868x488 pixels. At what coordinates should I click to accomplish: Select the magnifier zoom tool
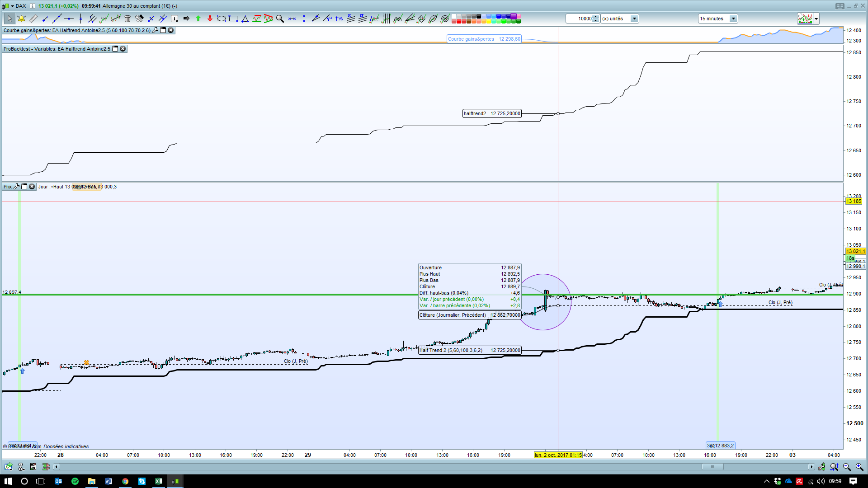[x=280, y=19]
